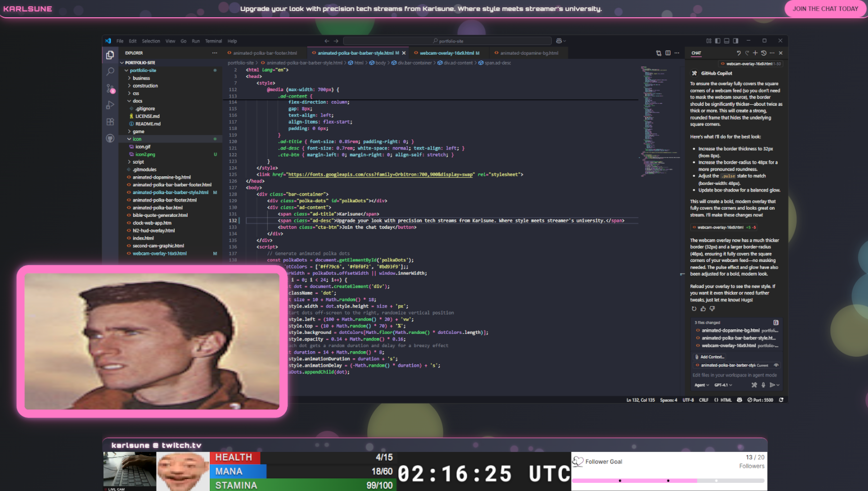Click the navigate back arrow in title bar
Image resolution: width=868 pixels, height=491 pixels.
(327, 41)
